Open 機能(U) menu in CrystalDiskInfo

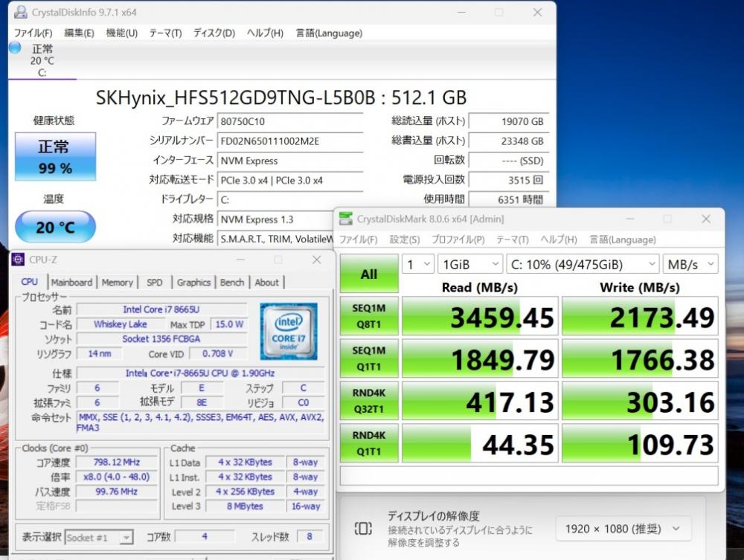point(121,33)
